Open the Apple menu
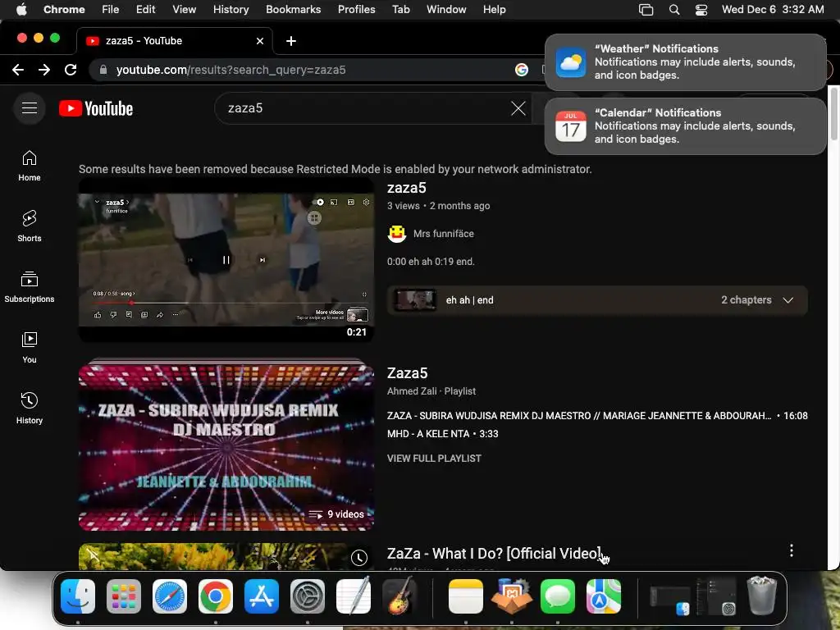 [21, 9]
